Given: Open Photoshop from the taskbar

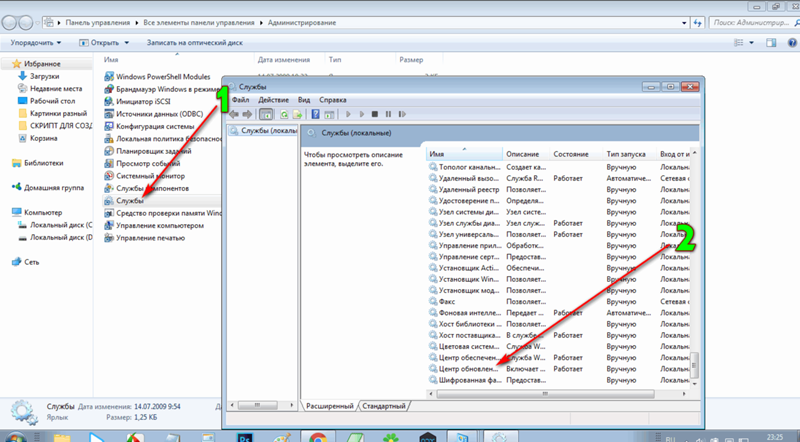Looking at the screenshot, I should [244, 437].
